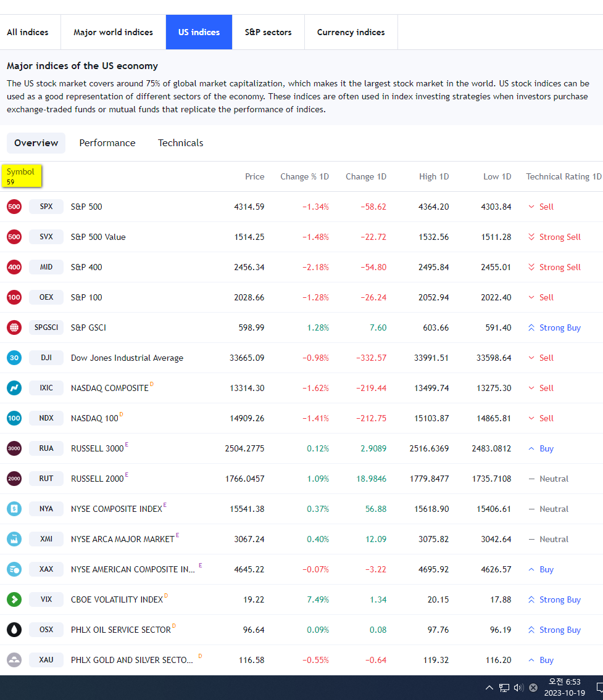Image resolution: width=603 pixels, height=700 pixels.
Task: Sort by the Price column header
Action: coord(255,177)
